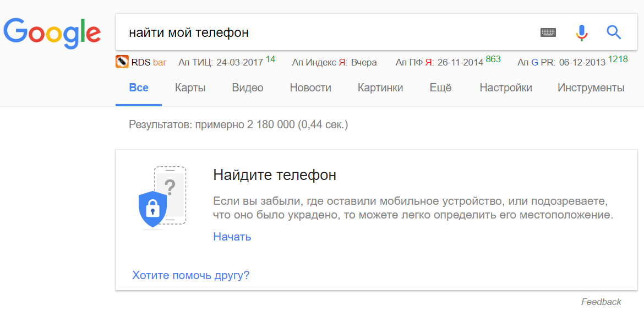Click into the search query field
Viewport: 644px width, 311px height.
click(324, 32)
